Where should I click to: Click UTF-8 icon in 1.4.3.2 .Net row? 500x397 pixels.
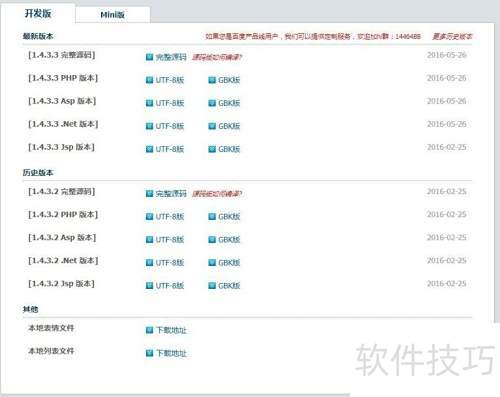[149, 263]
